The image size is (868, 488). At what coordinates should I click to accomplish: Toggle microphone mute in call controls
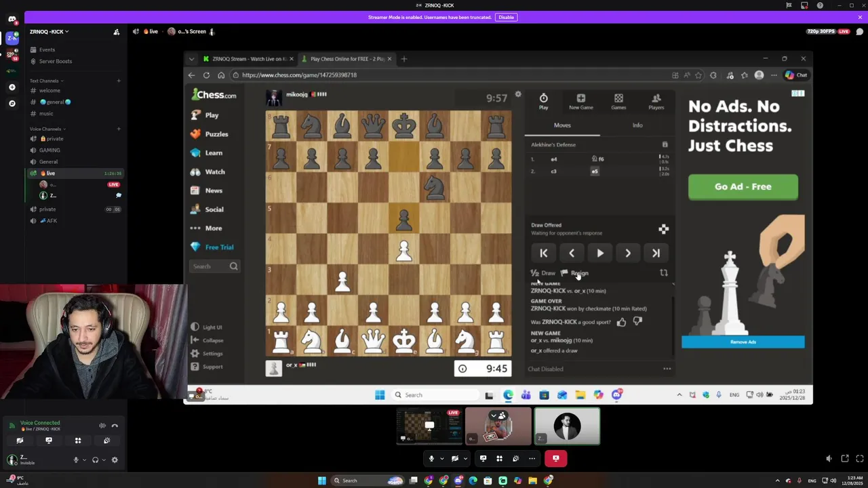click(x=431, y=459)
